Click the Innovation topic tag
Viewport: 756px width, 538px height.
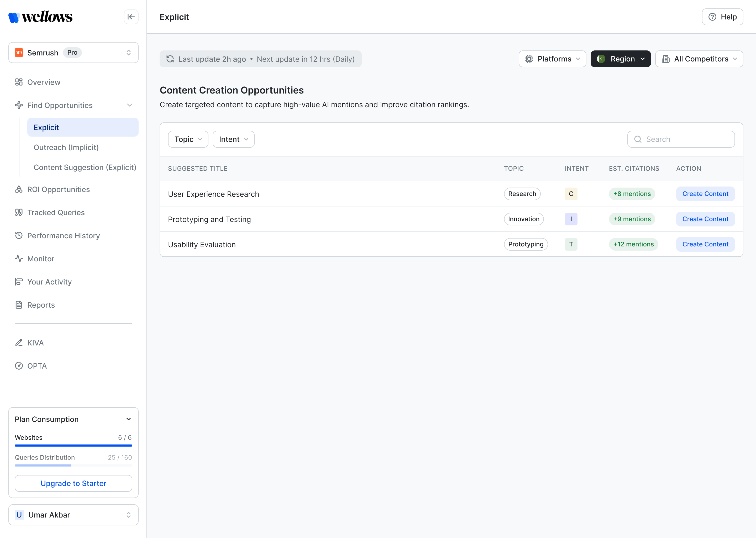(524, 219)
